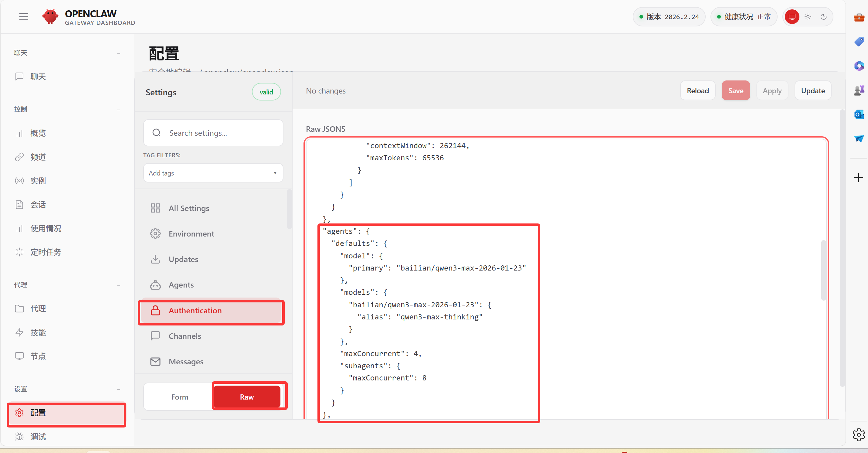Collapse the 代理 sidebar section
This screenshot has height=453, width=868.
coord(118,285)
